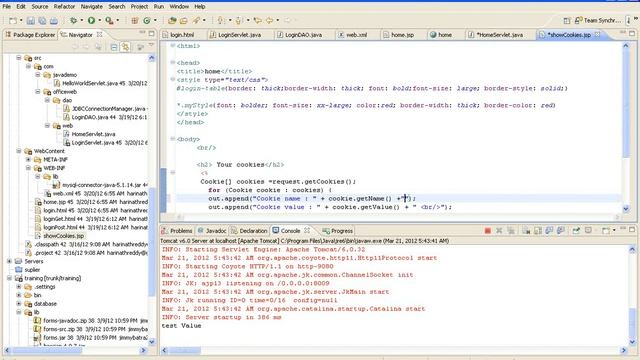Screen dimensions: 640x360
Task: Click 'test Value' line in Console output
Action: click(181, 326)
